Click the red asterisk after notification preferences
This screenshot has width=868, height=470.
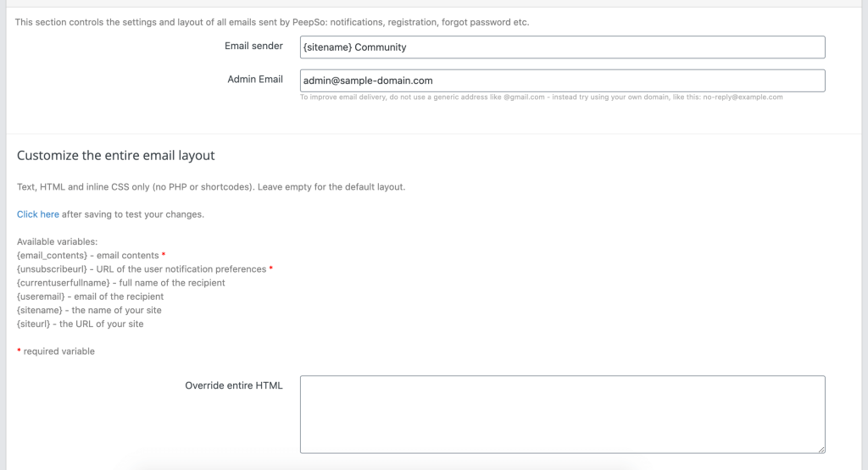tap(270, 268)
